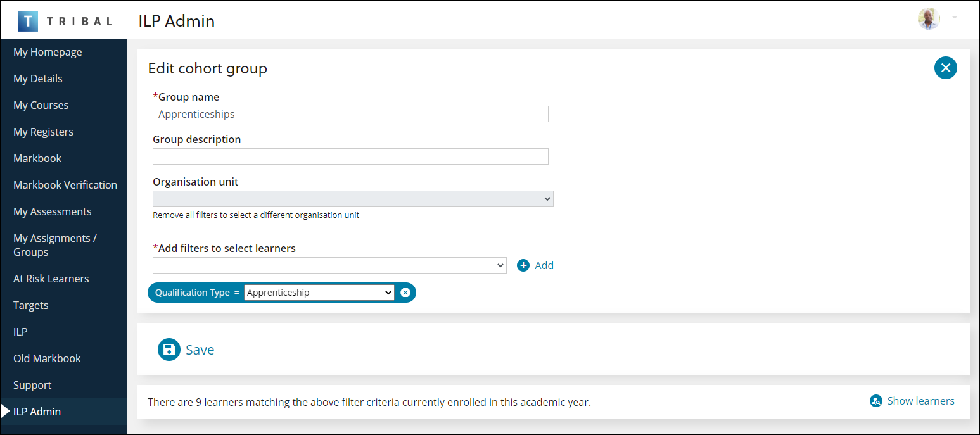980x435 pixels.
Task: Click inside the Group description field
Action: [350, 156]
